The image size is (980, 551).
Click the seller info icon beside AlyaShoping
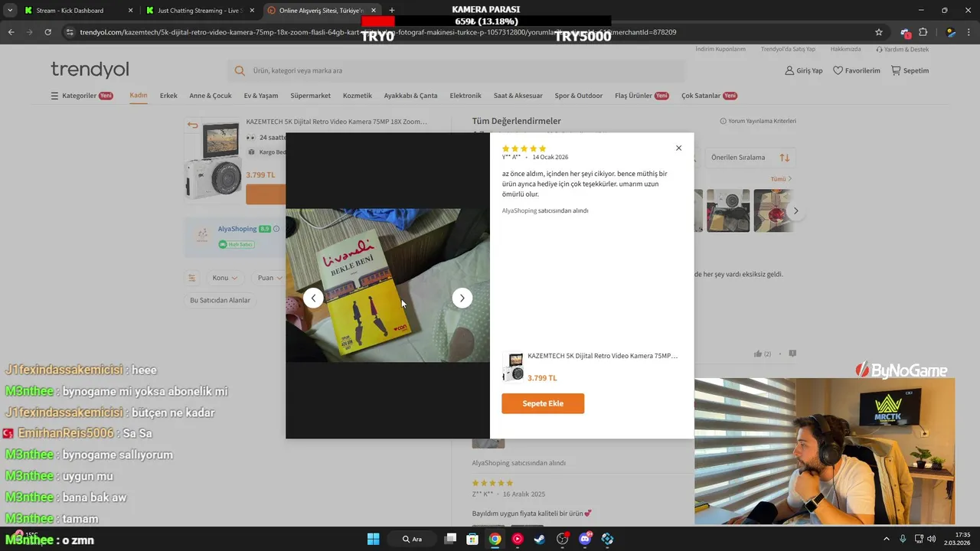coord(276,229)
